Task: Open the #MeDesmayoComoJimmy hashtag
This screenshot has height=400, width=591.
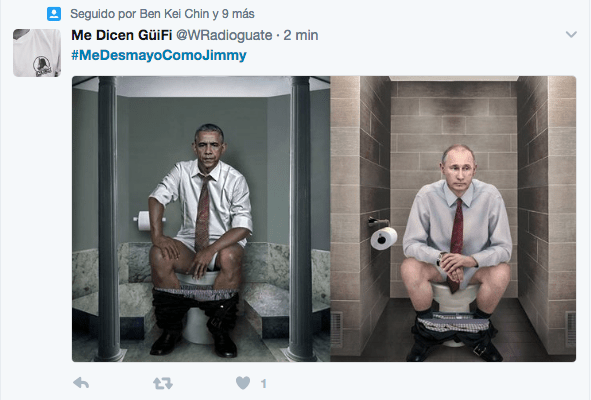Action: pyautogui.click(x=159, y=55)
